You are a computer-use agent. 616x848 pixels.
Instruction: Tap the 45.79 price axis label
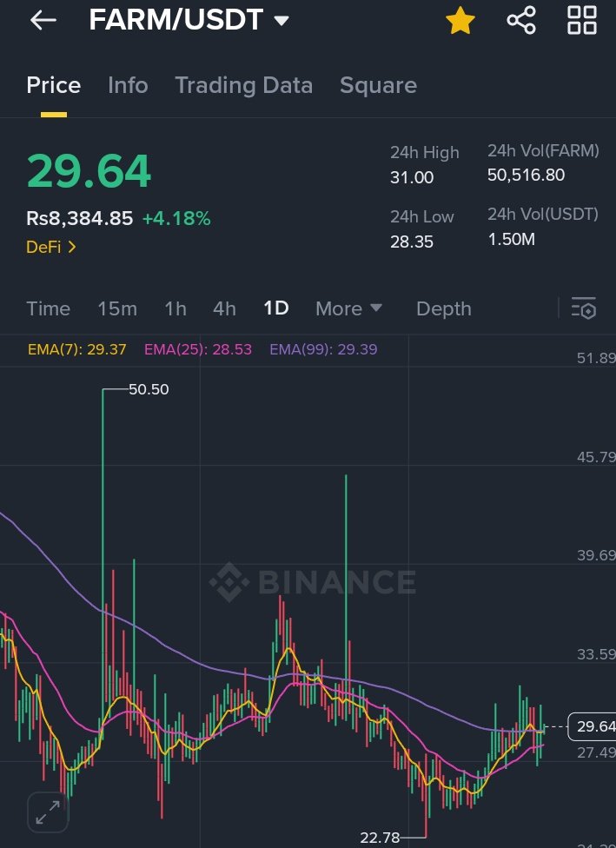click(596, 457)
